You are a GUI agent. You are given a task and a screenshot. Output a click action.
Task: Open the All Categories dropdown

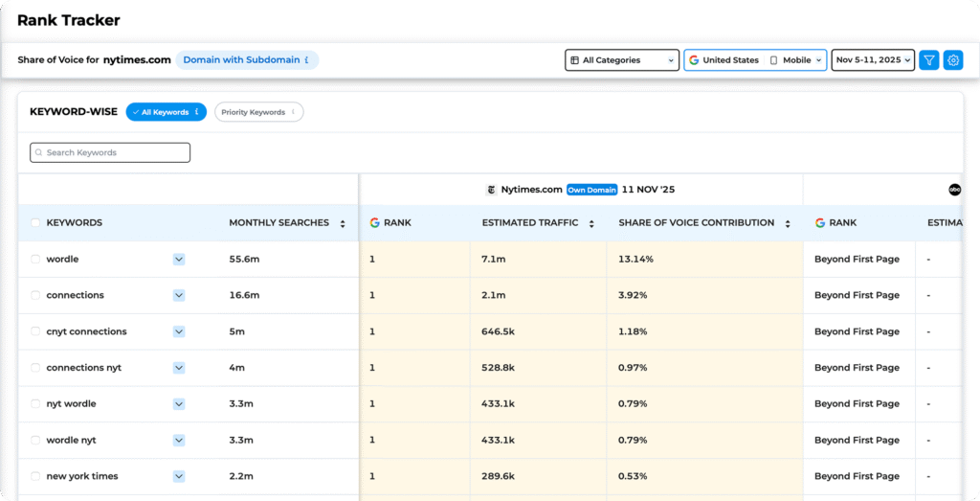point(622,60)
